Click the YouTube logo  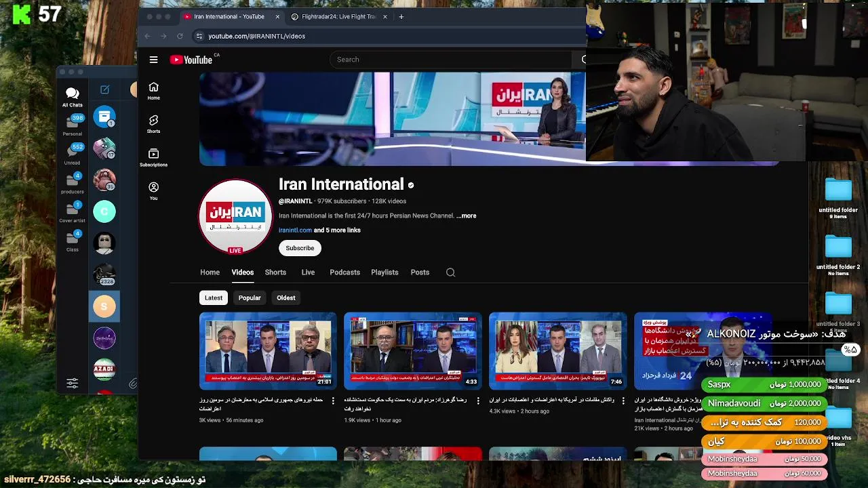click(x=191, y=60)
